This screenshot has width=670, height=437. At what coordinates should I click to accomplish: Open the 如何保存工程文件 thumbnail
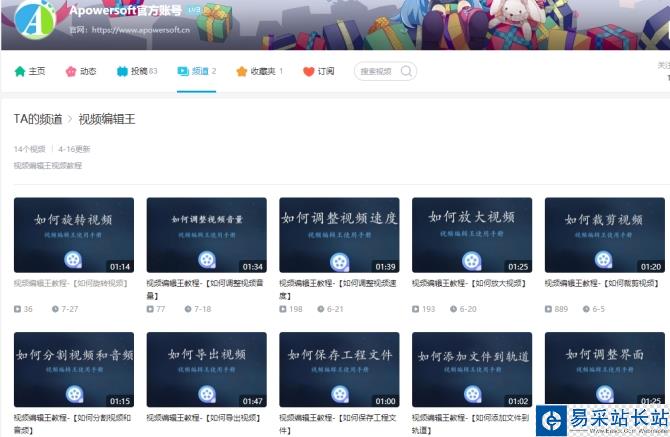339,369
